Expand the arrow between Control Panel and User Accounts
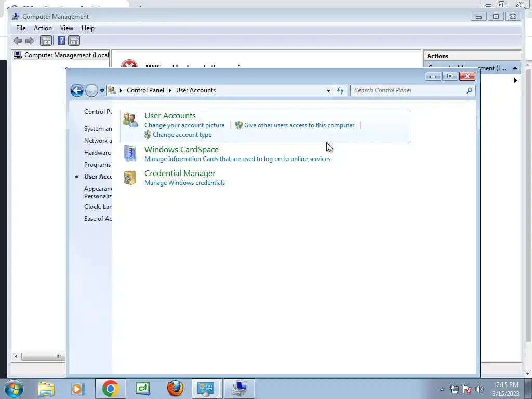The height and width of the screenshot is (399, 532). pyautogui.click(x=170, y=90)
